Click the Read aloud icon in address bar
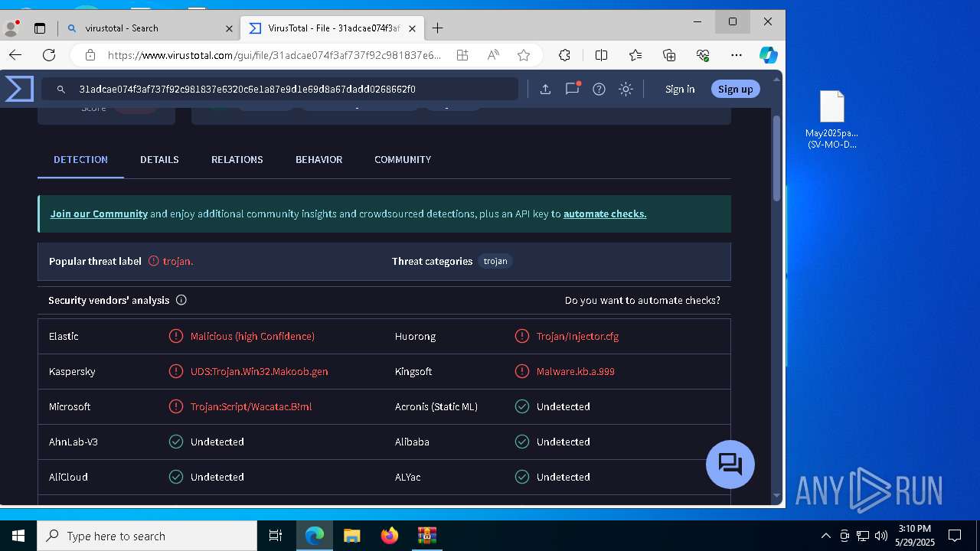The image size is (980, 551). pyautogui.click(x=493, y=55)
